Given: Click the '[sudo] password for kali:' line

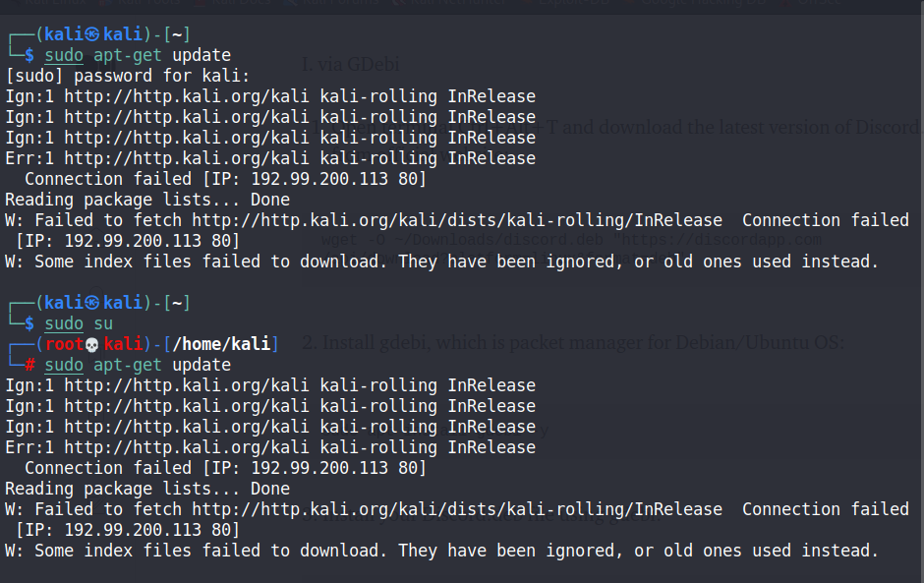Looking at the screenshot, I should [128, 76].
